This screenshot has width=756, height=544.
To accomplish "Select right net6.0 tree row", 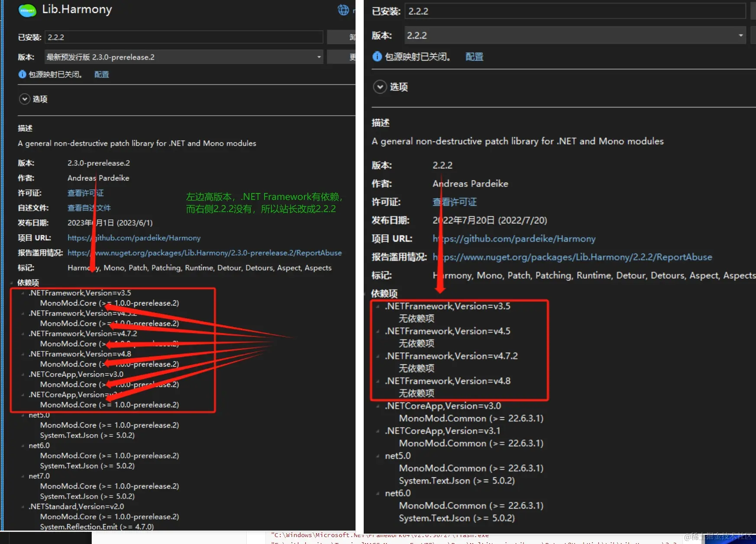I will pos(398,493).
